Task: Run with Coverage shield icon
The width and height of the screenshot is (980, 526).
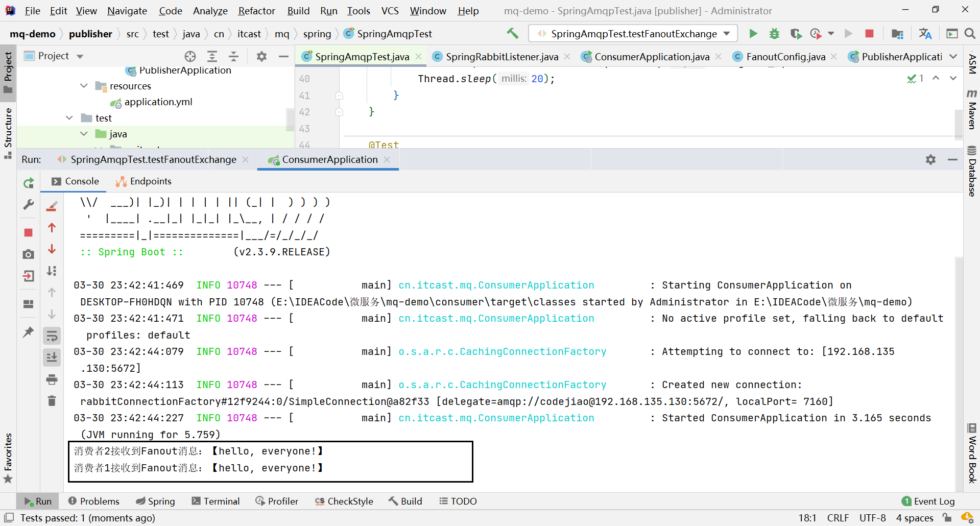Action: (x=796, y=34)
